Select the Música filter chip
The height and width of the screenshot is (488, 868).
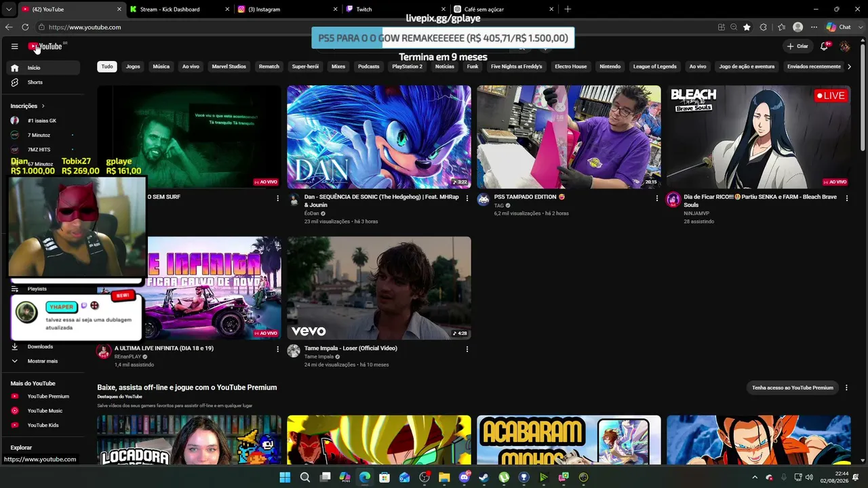(161, 66)
